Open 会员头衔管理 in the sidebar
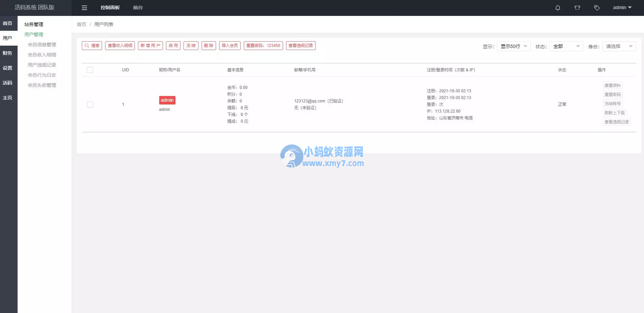 click(x=42, y=85)
